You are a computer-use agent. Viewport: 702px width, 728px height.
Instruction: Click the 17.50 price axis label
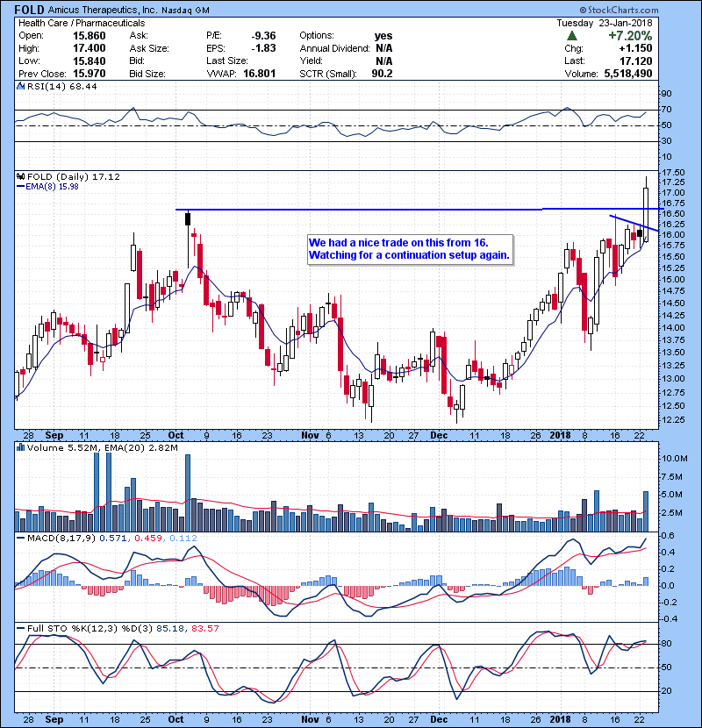[x=672, y=173]
